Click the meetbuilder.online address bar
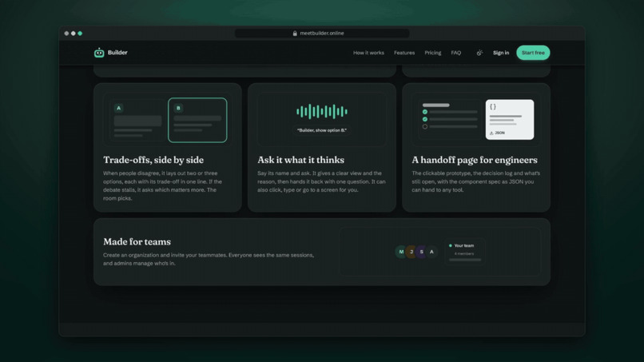The height and width of the screenshot is (362, 644). tap(321, 34)
